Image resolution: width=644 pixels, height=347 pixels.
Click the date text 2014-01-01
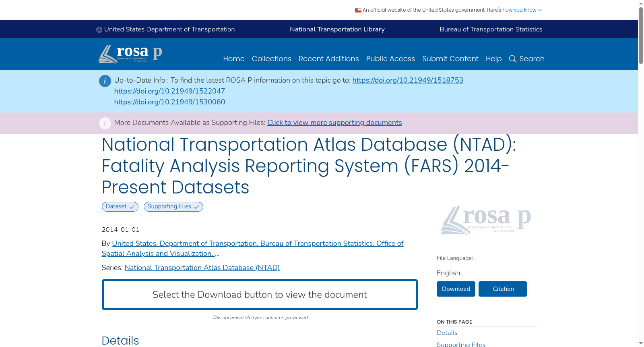(x=121, y=230)
